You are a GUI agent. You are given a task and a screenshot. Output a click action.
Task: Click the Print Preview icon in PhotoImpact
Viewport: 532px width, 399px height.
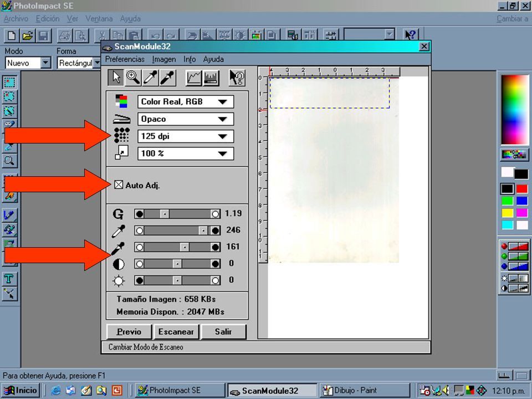(x=81, y=35)
